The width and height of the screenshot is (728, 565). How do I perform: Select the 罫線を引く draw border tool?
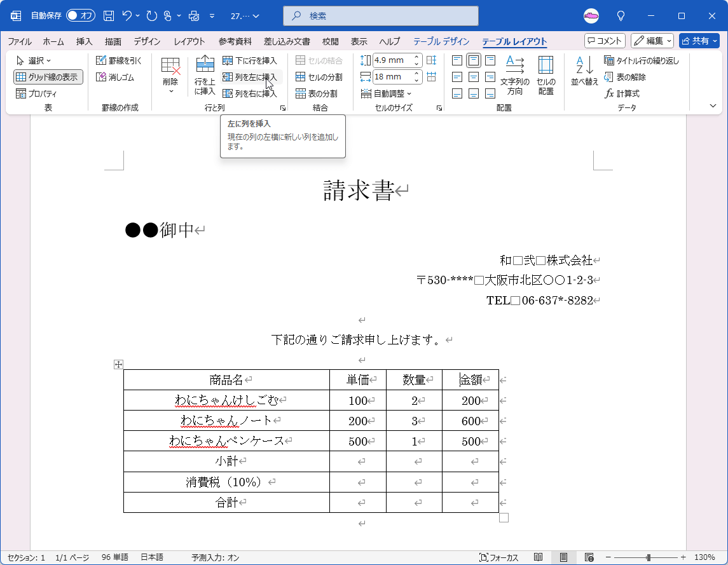[118, 60]
